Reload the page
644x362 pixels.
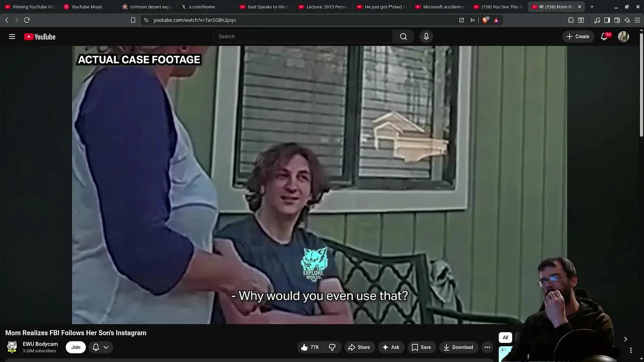tap(27, 20)
